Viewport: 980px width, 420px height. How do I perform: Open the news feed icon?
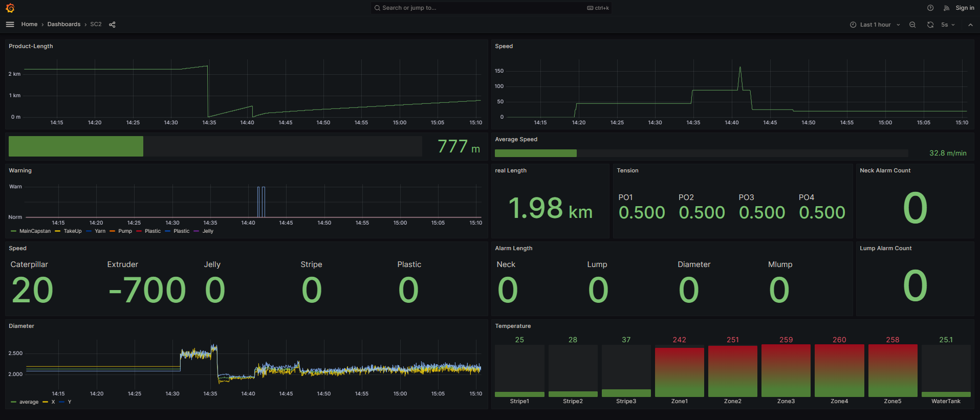click(x=946, y=8)
